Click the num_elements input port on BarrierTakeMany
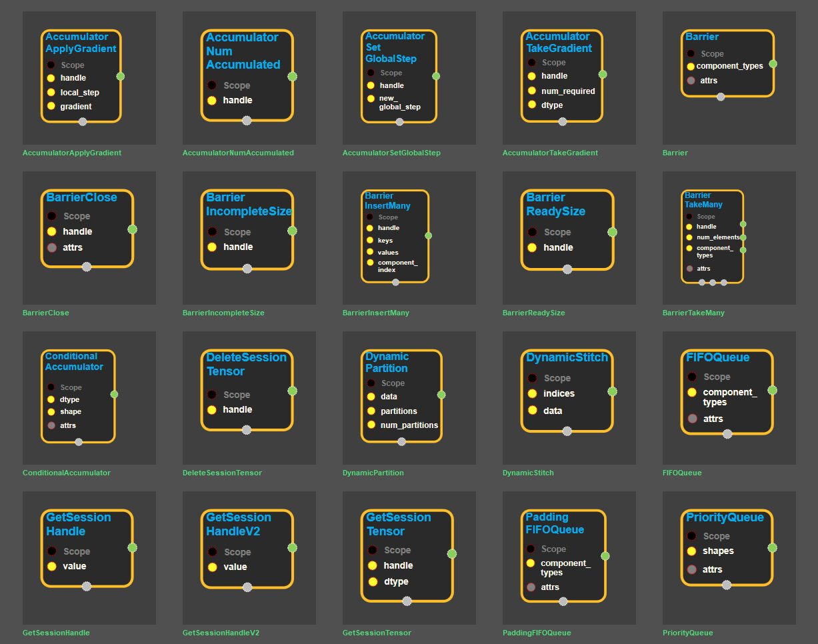This screenshot has height=644, width=818. 689,237
